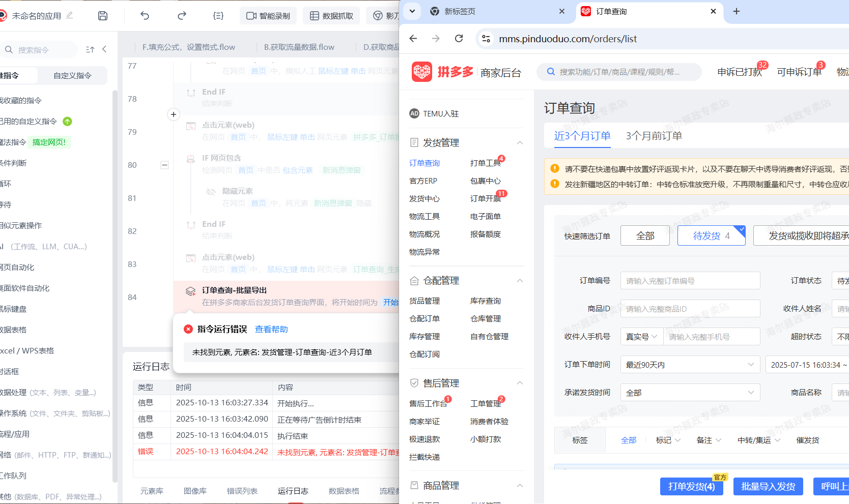Open 电子面单 menu item

(486, 216)
